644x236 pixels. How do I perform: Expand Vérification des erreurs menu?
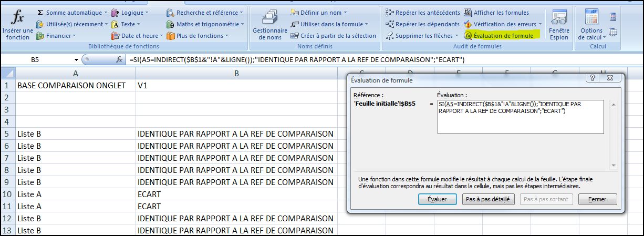[541, 24]
